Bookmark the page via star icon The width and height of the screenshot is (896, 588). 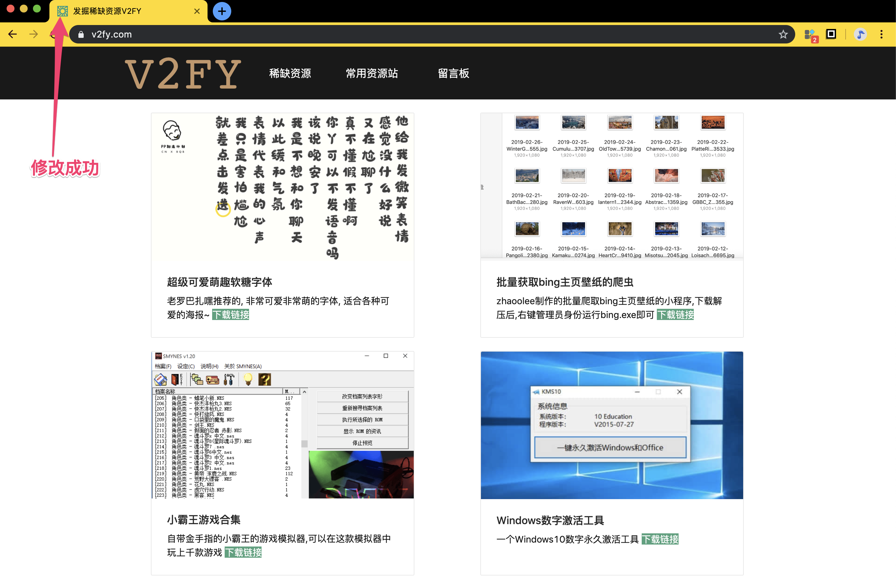tap(783, 34)
